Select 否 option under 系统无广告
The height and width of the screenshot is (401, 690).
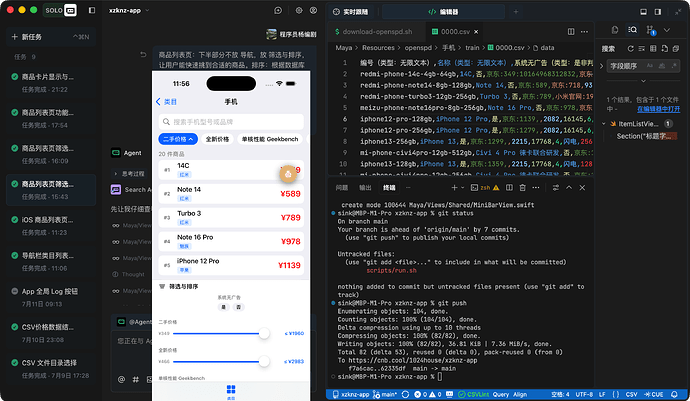pyautogui.click(x=239, y=307)
